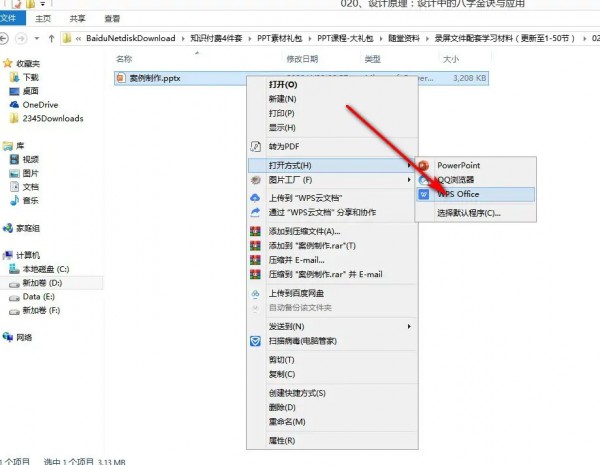
Task: Open Data (E:) drive
Action: [x=39, y=297]
